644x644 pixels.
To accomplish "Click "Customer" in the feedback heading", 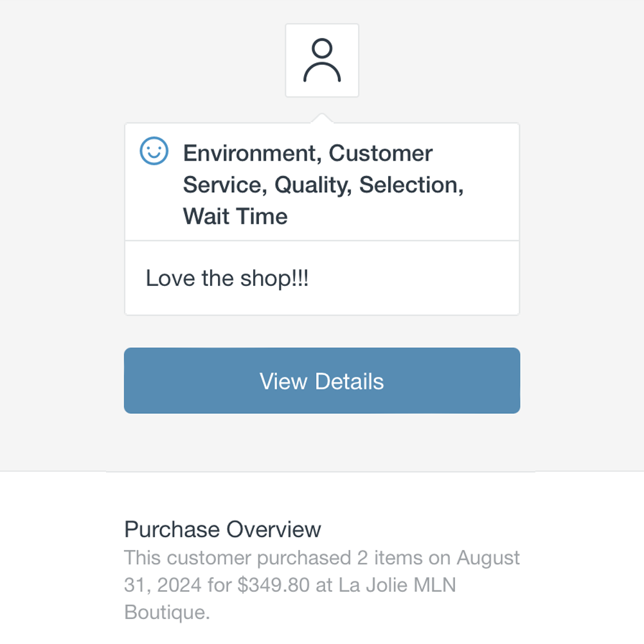I will pyautogui.click(x=380, y=154).
